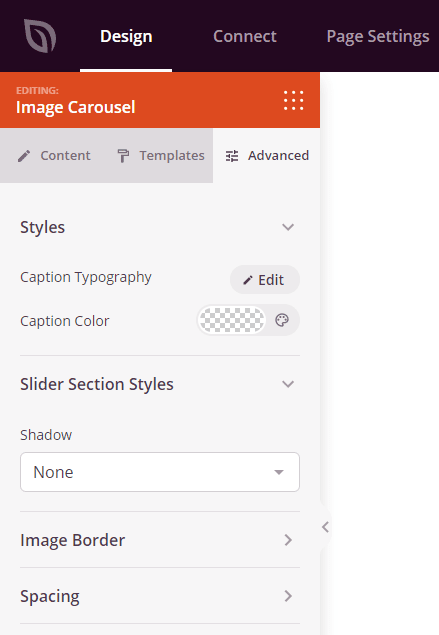Image resolution: width=439 pixels, height=635 pixels.
Task: Collapse the Styles section chevron
Action: (x=288, y=227)
